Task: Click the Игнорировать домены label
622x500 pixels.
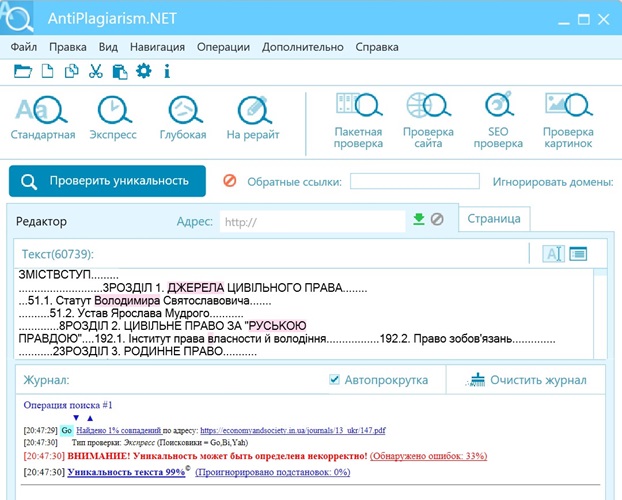Action: point(553,182)
